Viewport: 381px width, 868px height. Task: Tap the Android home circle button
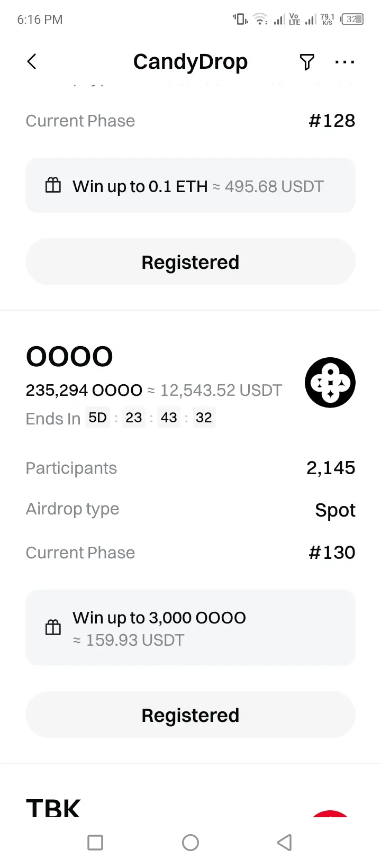click(190, 843)
